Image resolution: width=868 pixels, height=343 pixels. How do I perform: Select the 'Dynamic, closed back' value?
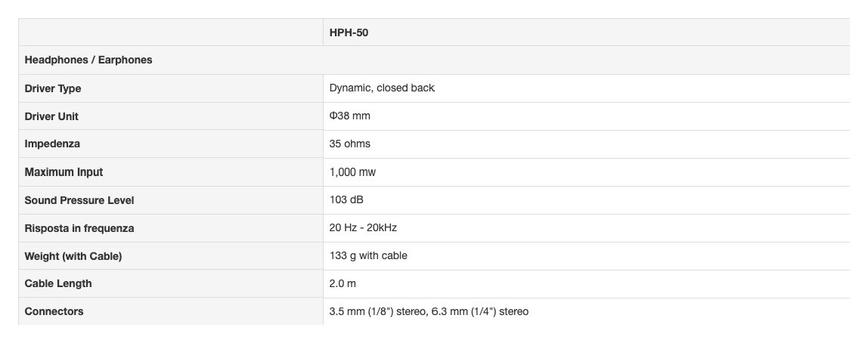(x=382, y=88)
